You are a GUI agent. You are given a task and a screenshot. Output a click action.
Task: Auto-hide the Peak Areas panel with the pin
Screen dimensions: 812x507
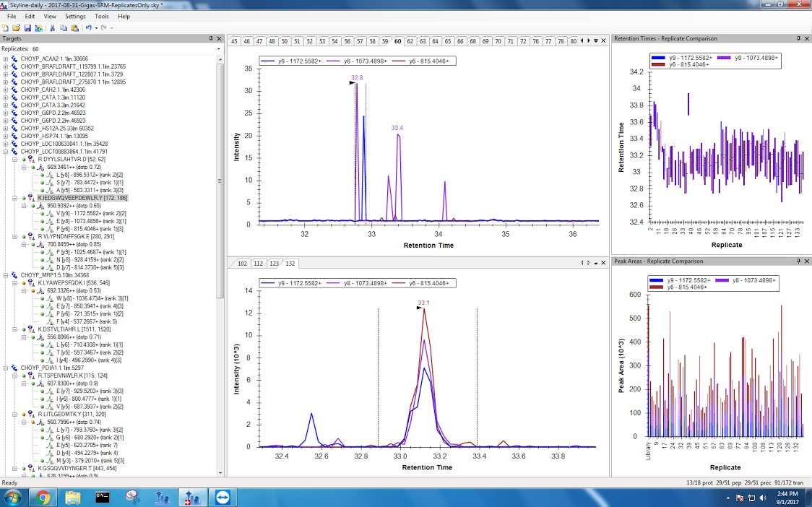(x=799, y=261)
